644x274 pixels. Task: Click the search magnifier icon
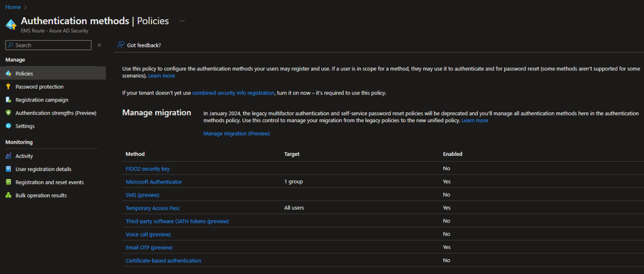(10, 45)
